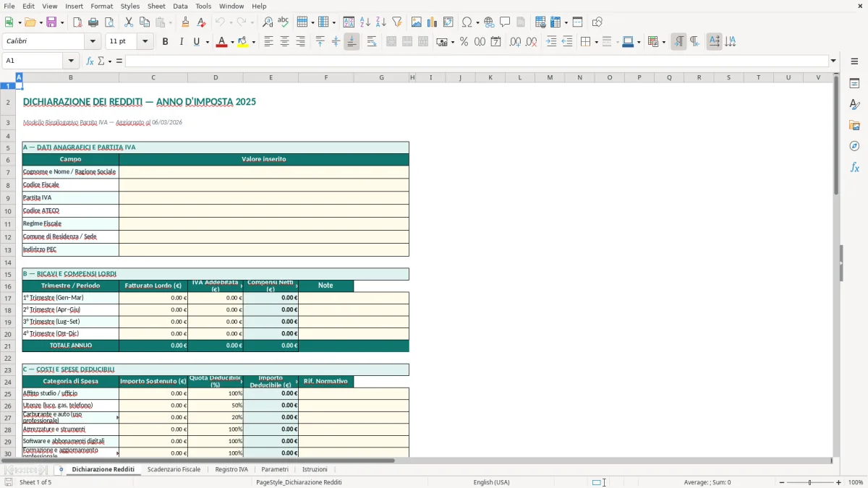Open Borders dropdown arrow
The width and height of the screenshot is (868, 488).
[596, 42]
